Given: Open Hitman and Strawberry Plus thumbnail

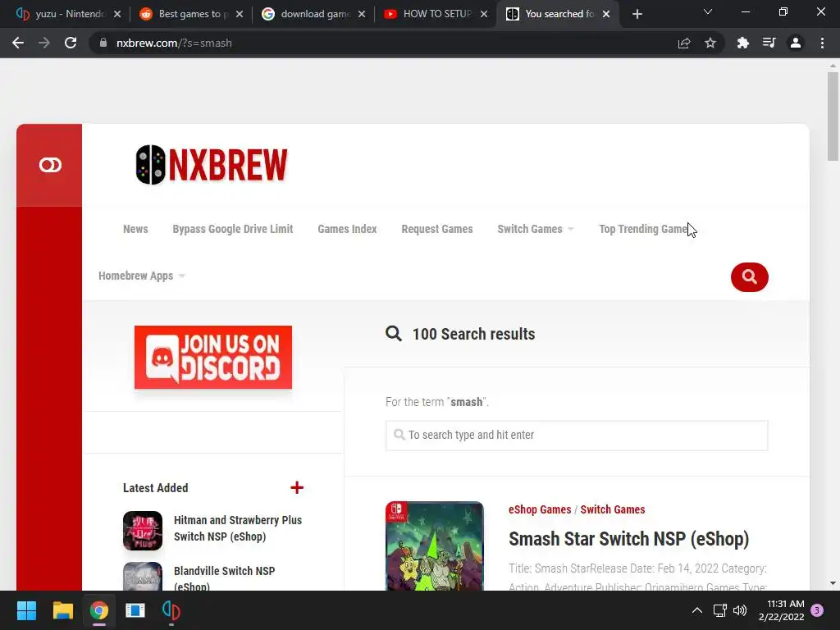Looking at the screenshot, I should point(143,531).
